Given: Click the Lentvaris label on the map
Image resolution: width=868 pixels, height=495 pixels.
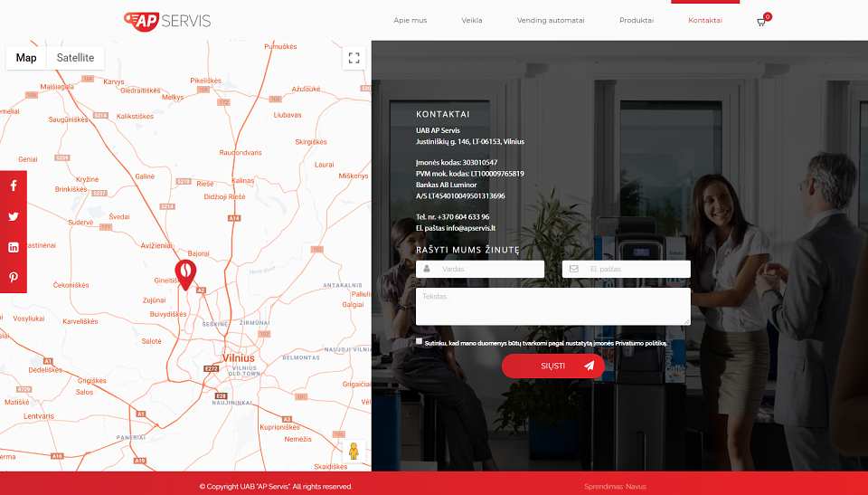Looking at the screenshot, I should click(x=39, y=416).
